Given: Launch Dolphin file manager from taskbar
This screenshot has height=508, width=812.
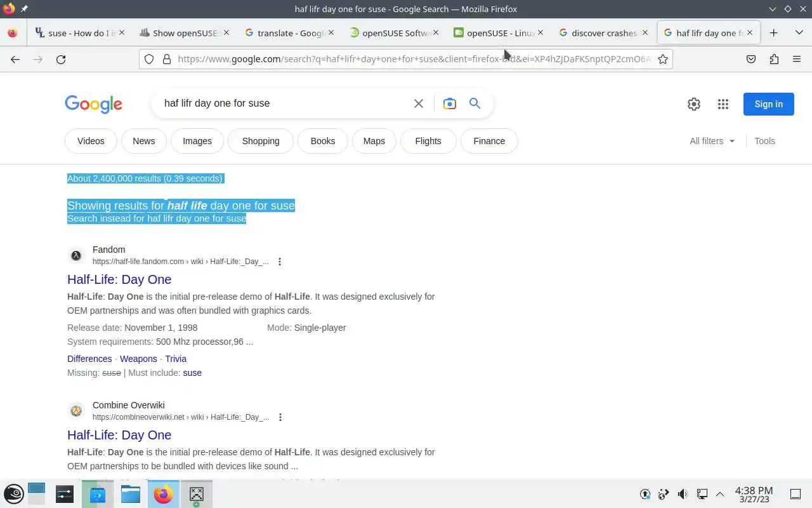Looking at the screenshot, I should click(x=131, y=494).
